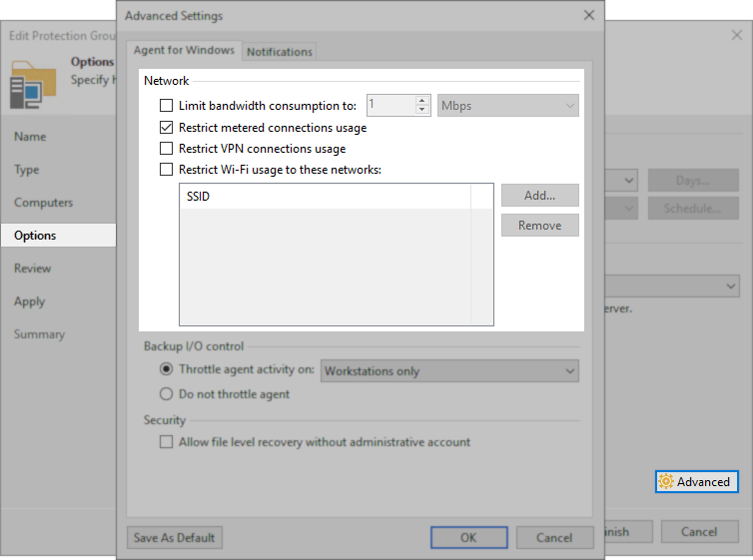This screenshot has height=560, width=753.
Task: Decrease bandwidth value with down arrow
Action: click(x=421, y=110)
